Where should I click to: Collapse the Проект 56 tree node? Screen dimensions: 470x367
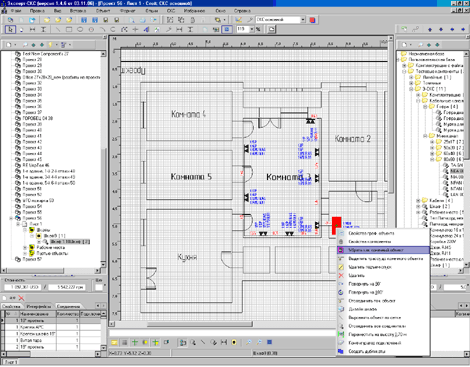coord(11,218)
